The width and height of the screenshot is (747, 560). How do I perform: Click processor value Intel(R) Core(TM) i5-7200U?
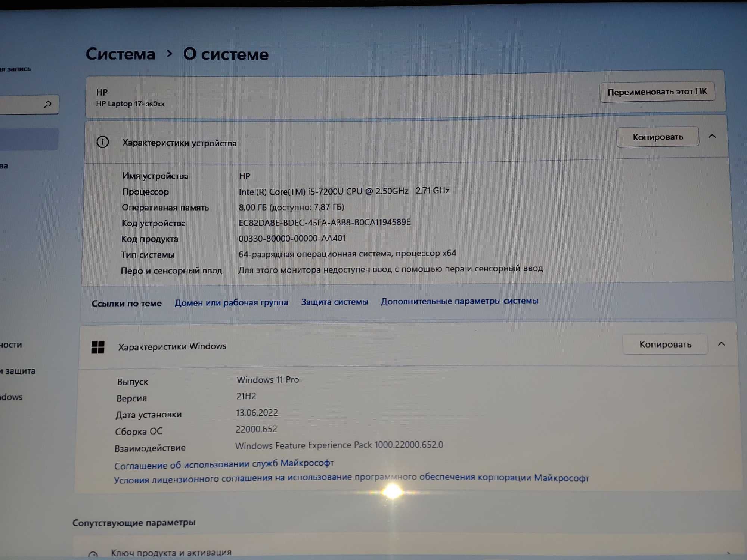click(x=344, y=191)
